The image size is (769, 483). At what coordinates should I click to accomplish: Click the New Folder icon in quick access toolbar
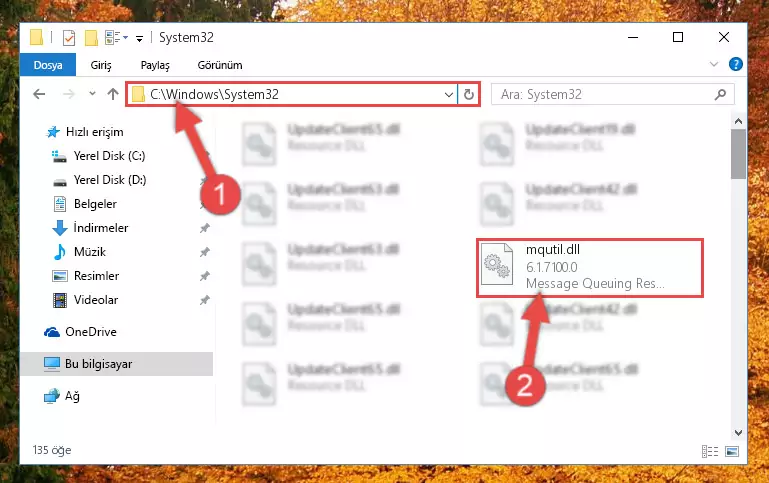click(x=91, y=38)
